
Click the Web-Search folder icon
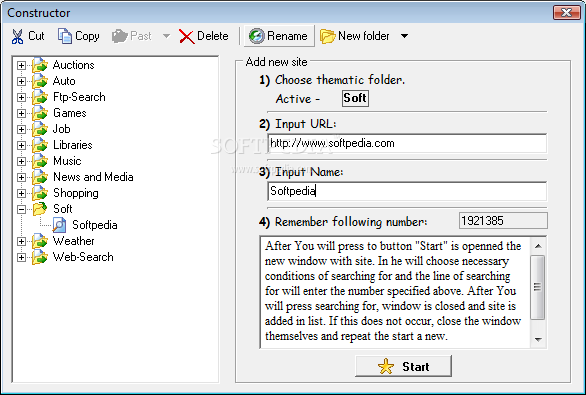click(40, 257)
